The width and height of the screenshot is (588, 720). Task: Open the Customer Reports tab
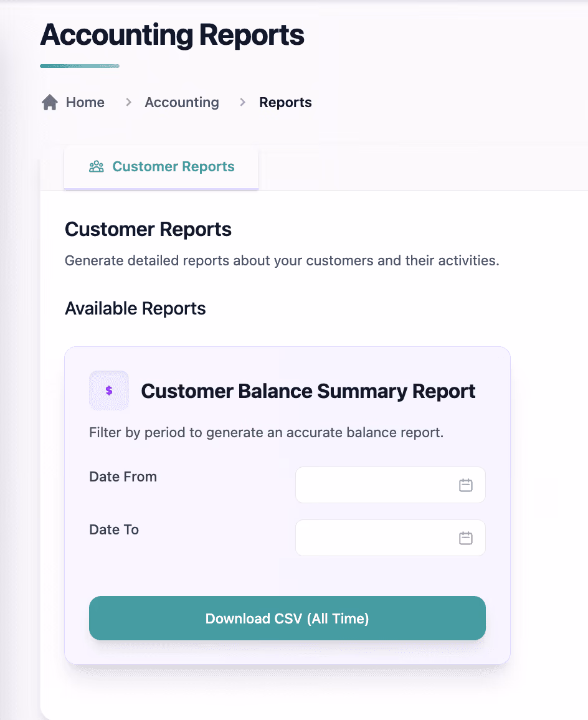[161, 167]
